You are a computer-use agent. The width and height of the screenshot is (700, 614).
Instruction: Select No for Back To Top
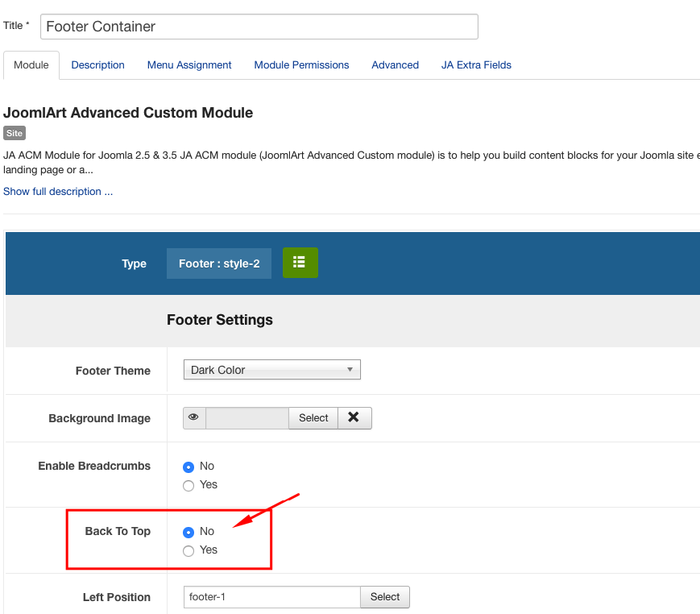coord(188,532)
